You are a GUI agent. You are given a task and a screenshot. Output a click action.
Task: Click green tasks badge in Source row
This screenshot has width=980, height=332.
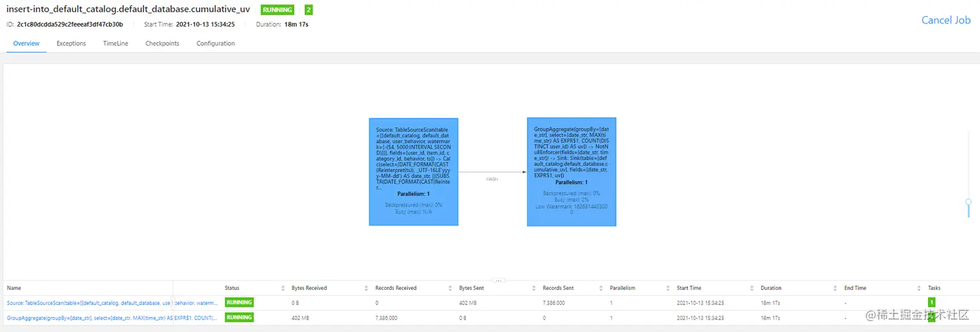(931, 302)
